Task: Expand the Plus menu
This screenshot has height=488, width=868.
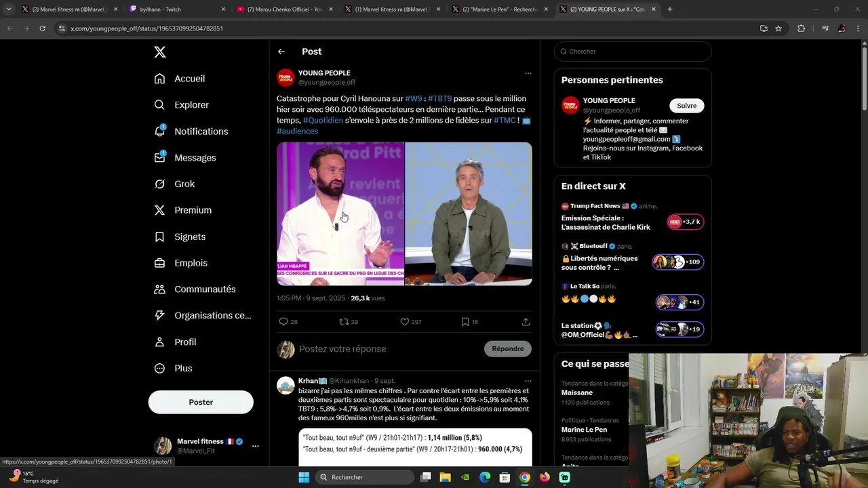Action: tap(174, 369)
